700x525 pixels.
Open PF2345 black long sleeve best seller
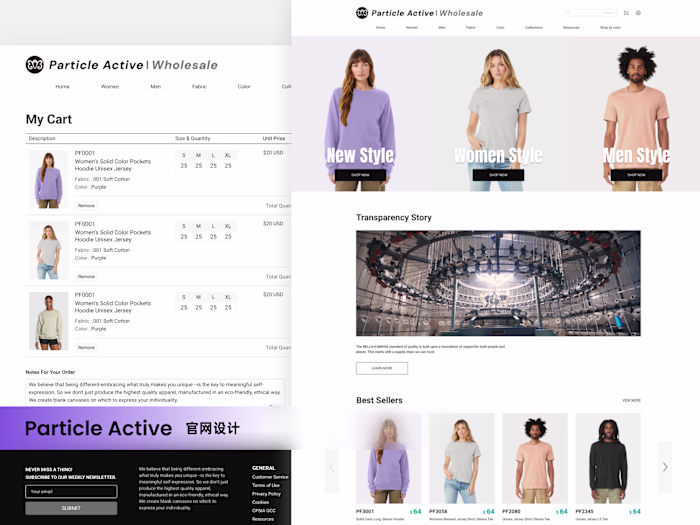(608, 458)
